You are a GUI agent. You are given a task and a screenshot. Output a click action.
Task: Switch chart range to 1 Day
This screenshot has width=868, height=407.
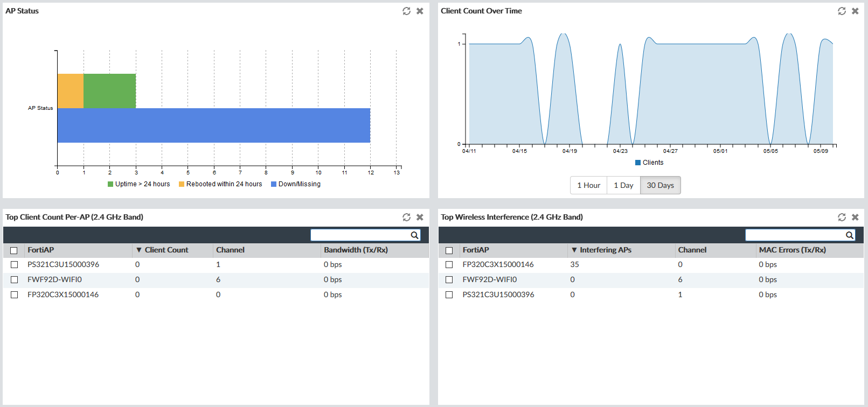coord(623,185)
